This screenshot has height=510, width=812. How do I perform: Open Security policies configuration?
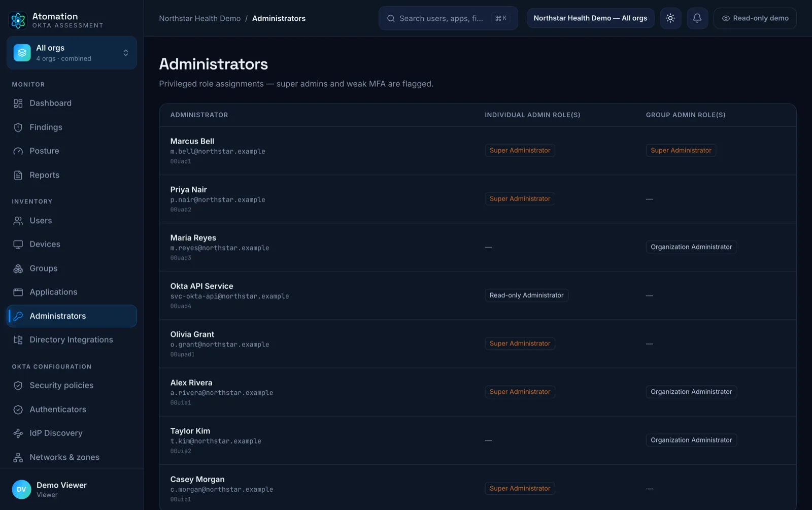coord(72,386)
